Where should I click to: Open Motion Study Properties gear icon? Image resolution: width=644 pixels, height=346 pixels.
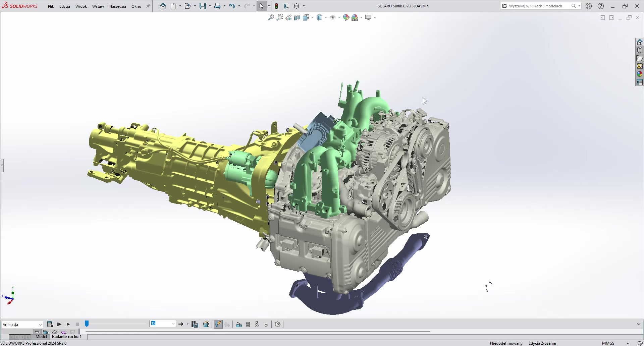[x=278, y=324]
